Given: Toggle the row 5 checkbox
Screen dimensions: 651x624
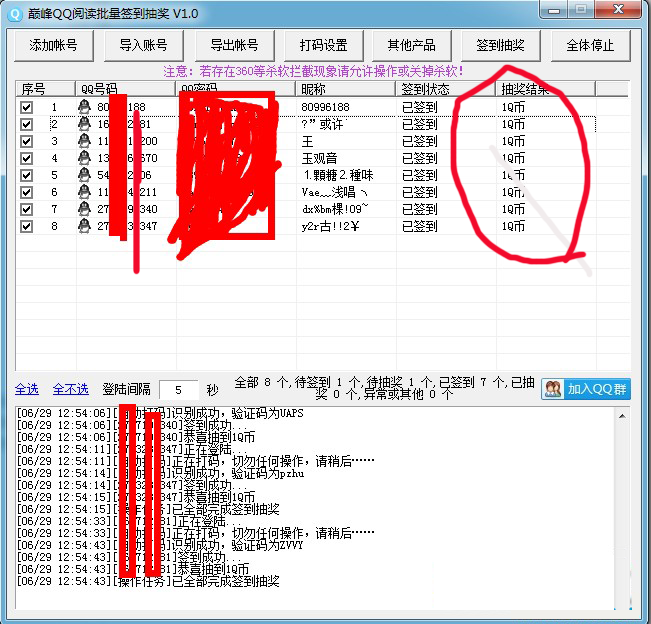Looking at the screenshot, I should (27, 175).
